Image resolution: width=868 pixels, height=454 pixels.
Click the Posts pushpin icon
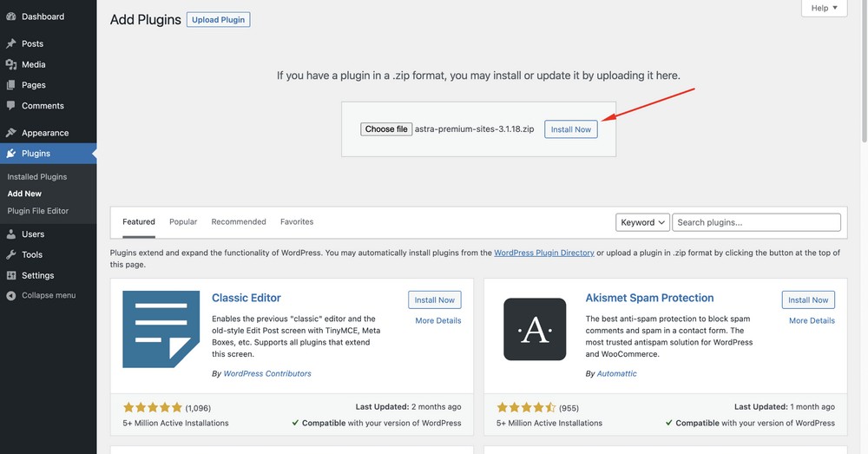point(11,43)
